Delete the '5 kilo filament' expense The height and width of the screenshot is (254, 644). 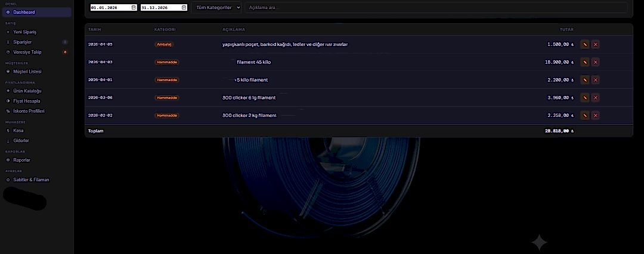click(x=595, y=80)
